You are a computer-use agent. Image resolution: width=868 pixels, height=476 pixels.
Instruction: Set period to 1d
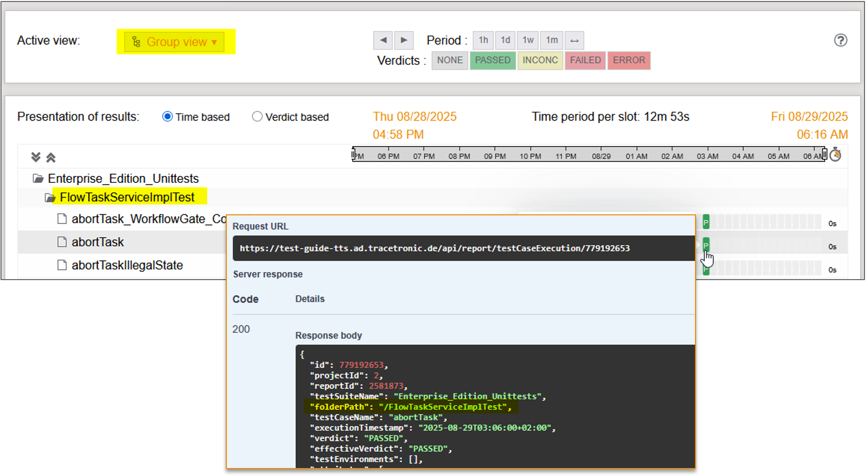505,40
